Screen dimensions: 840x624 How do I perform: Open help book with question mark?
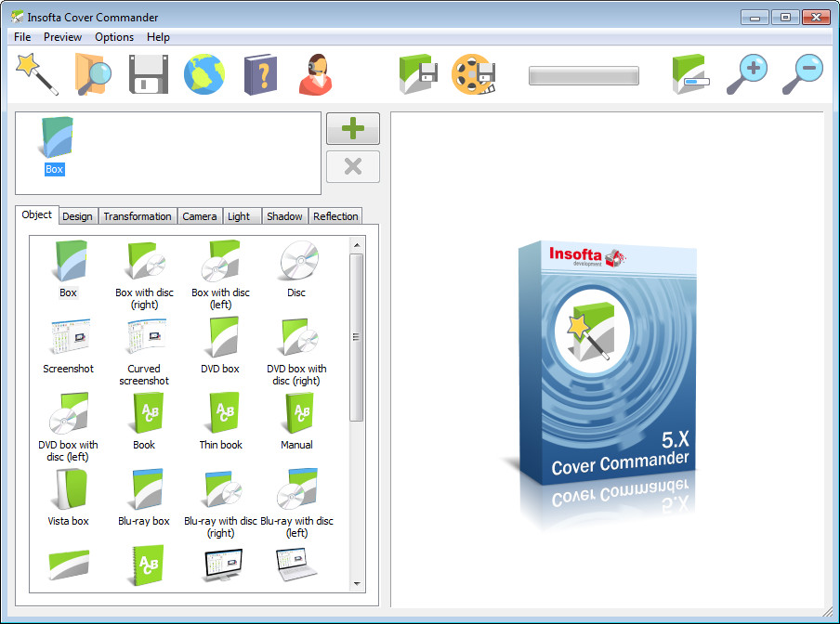[260, 74]
